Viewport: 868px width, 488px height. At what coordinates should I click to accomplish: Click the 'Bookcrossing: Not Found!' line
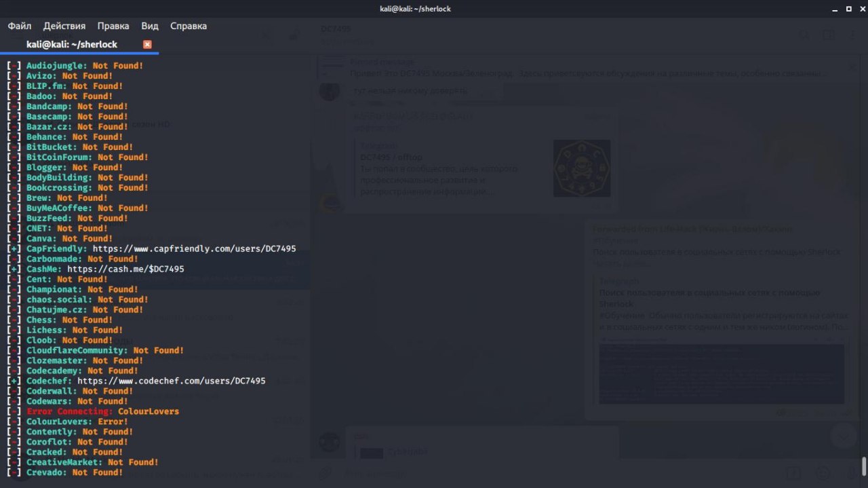(78, 188)
